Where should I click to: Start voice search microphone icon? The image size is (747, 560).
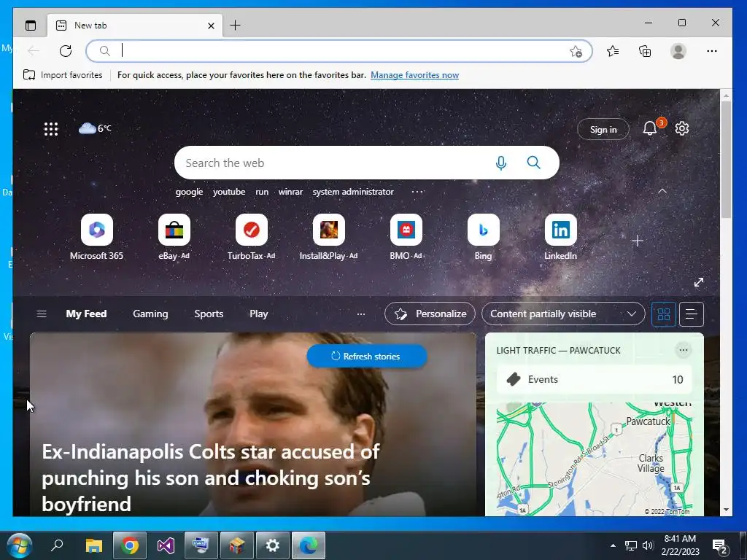coord(500,163)
